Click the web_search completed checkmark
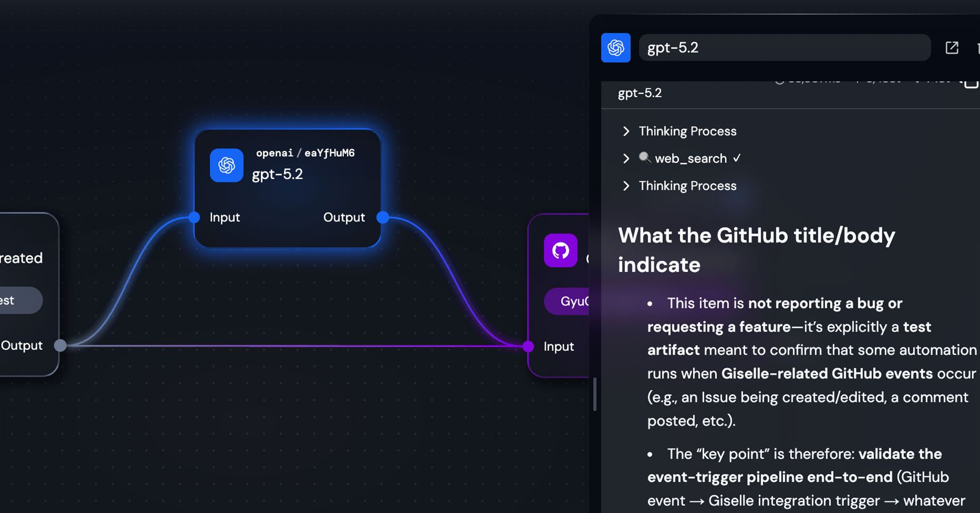 coord(738,158)
